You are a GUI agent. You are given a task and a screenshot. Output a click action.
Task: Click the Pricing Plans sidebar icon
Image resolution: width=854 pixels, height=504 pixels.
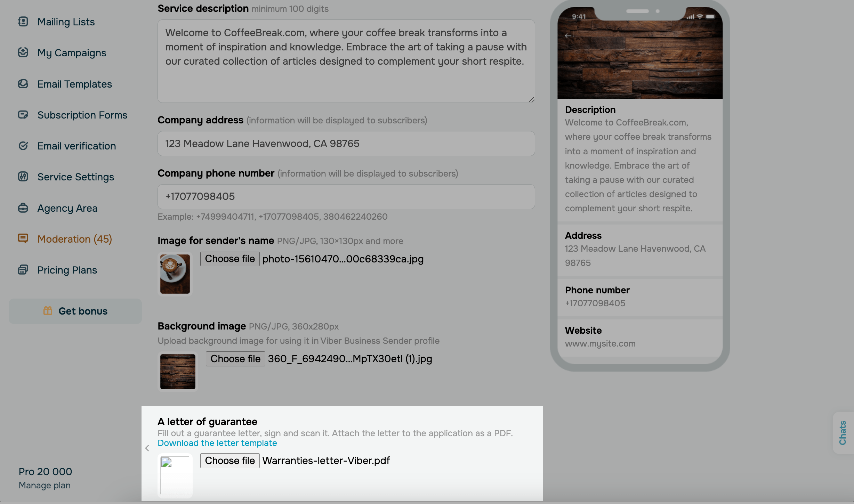coord(23,270)
